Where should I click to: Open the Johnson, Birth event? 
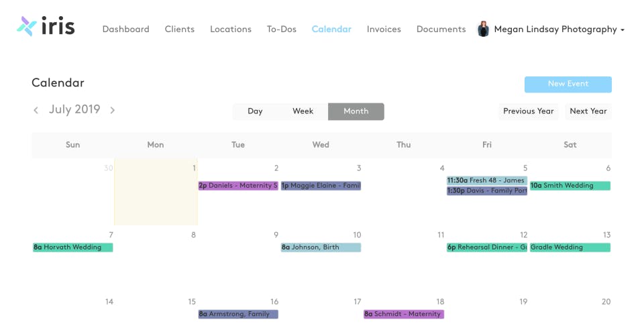coord(321,247)
